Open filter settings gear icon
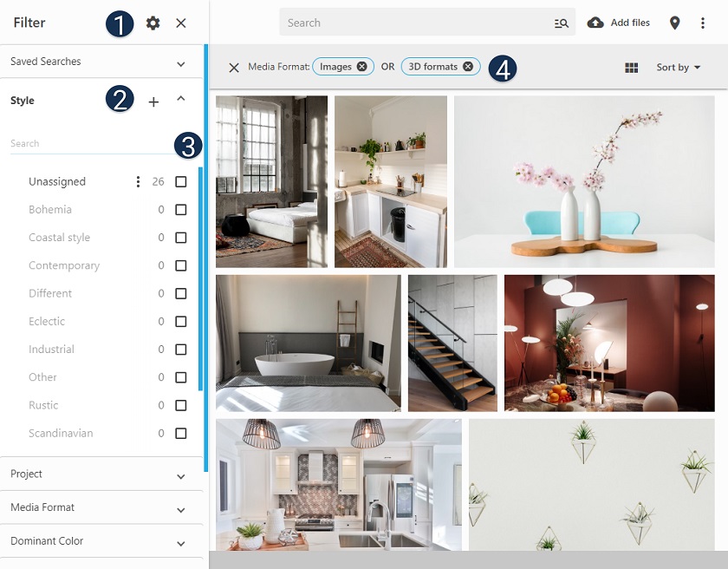Image resolution: width=728 pixels, height=569 pixels. pos(153,23)
